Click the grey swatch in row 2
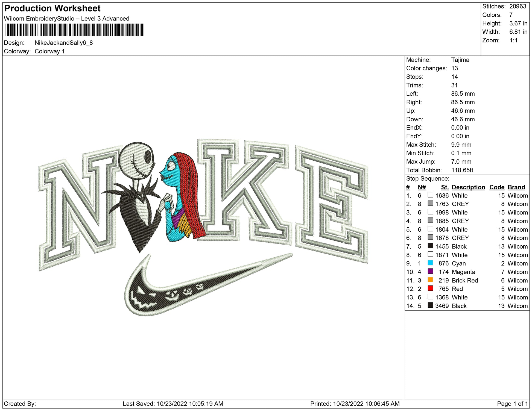This screenshot has height=409, width=532. (430, 203)
